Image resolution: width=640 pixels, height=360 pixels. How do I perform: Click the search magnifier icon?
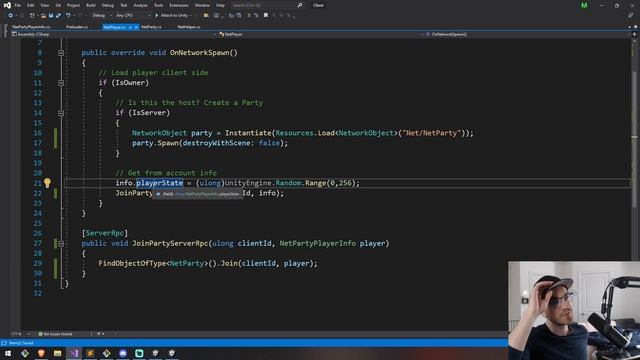coord(300,5)
